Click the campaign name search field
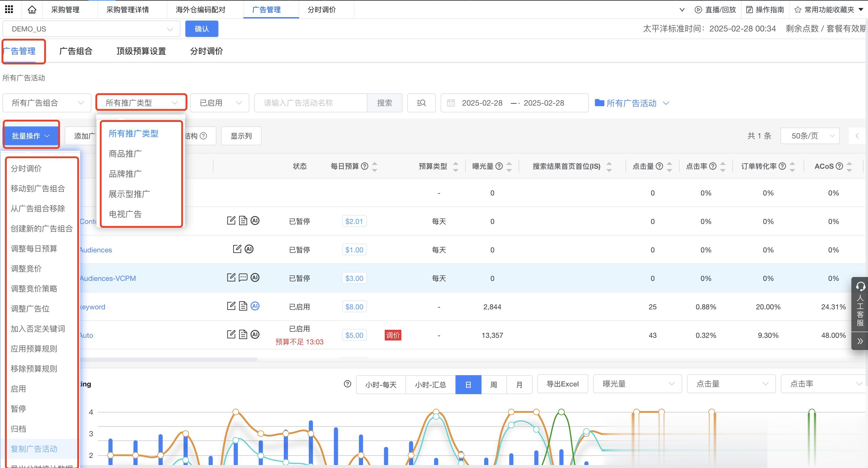 click(x=310, y=103)
